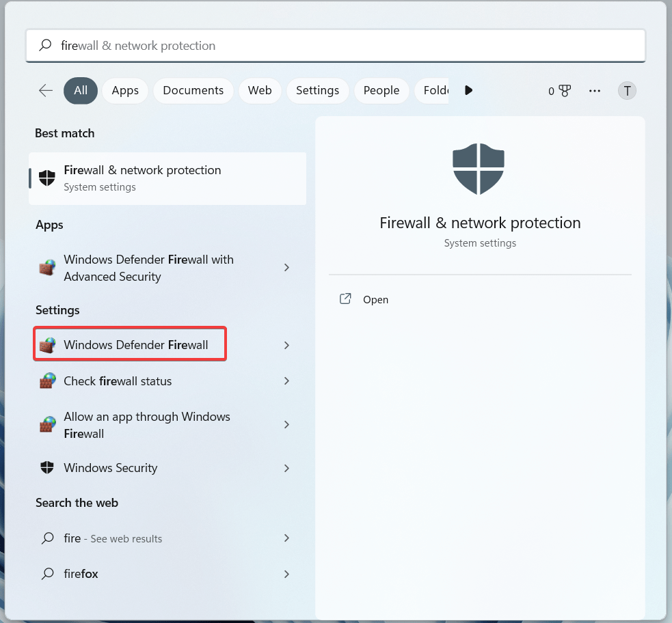Switch to the Documents filter tab
This screenshot has height=623, width=672.
point(193,90)
